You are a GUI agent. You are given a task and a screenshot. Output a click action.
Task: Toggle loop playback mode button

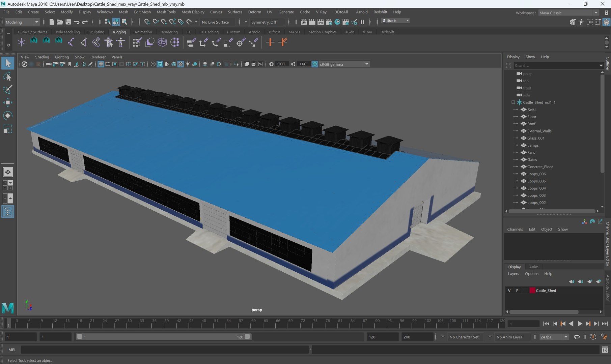577,337
